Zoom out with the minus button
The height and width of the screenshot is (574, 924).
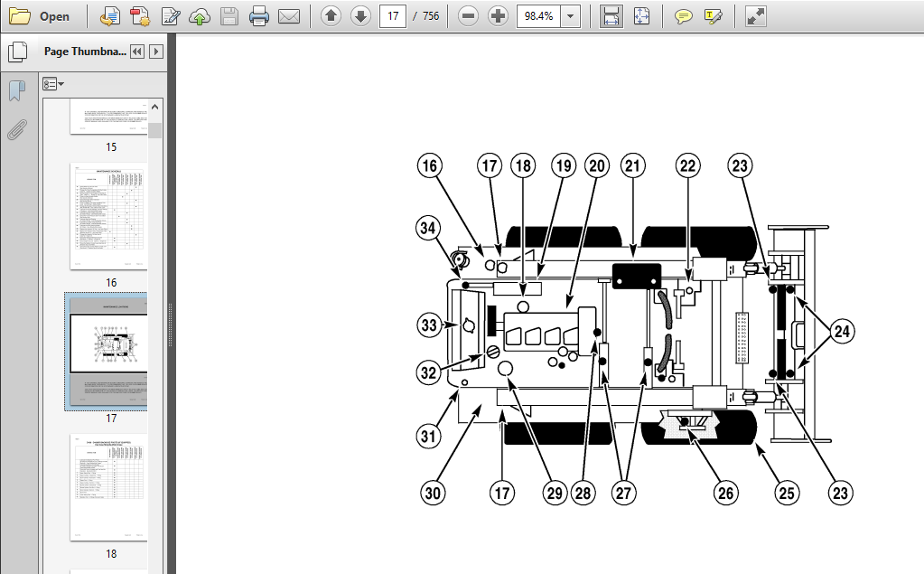(468, 16)
